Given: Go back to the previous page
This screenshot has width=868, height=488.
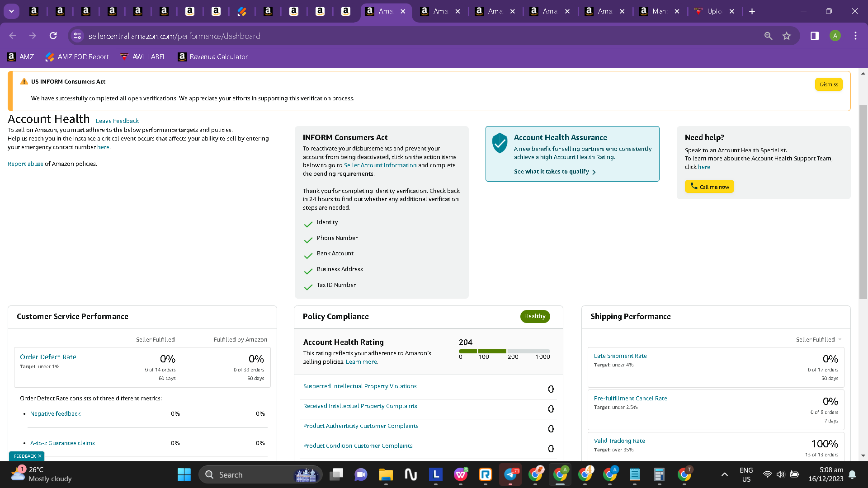Looking at the screenshot, I should pos(13,36).
